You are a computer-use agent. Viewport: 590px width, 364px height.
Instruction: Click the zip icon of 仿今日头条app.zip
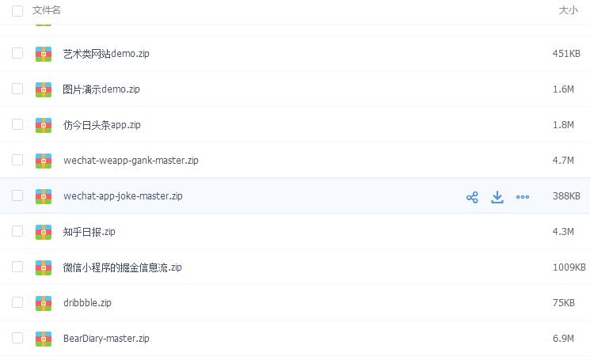[x=44, y=125]
